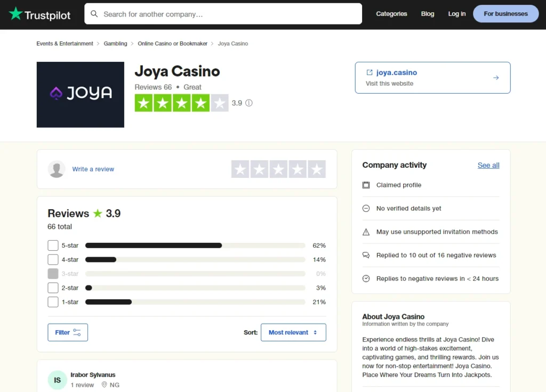Open See all company activity
This screenshot has width=546, height=392.
[x=488, y=165]
